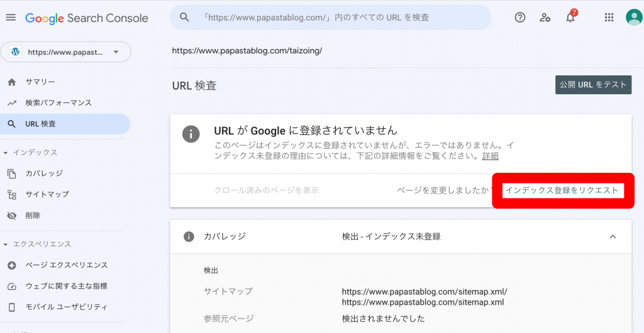Click the help question mark icon

(x=519, y=18)
